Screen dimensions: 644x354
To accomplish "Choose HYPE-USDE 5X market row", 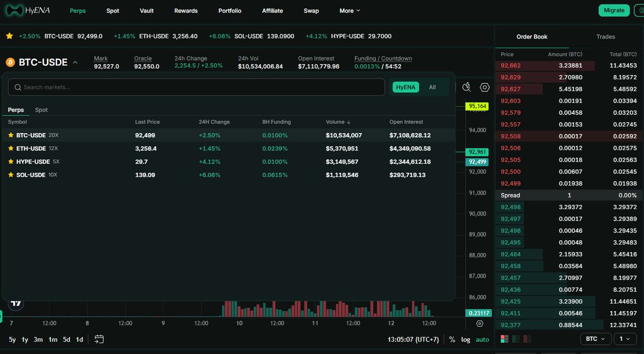I will click(x=228, y=161).
